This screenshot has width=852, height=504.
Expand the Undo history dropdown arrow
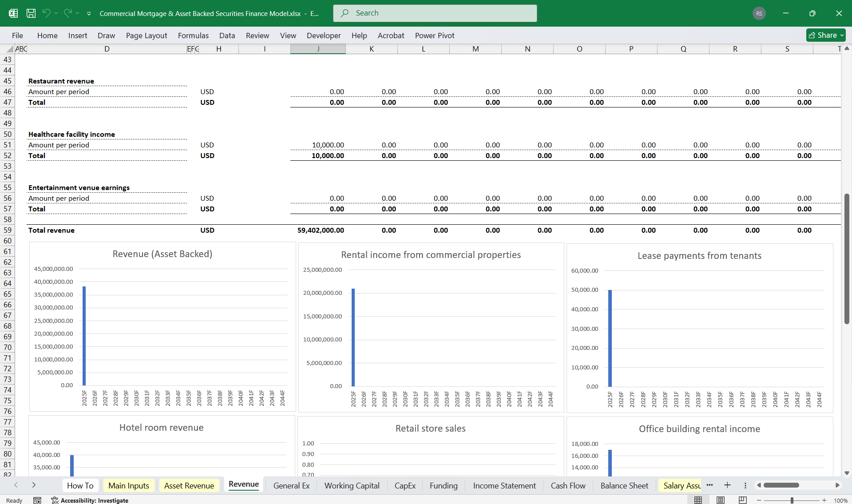click(56, 13)
